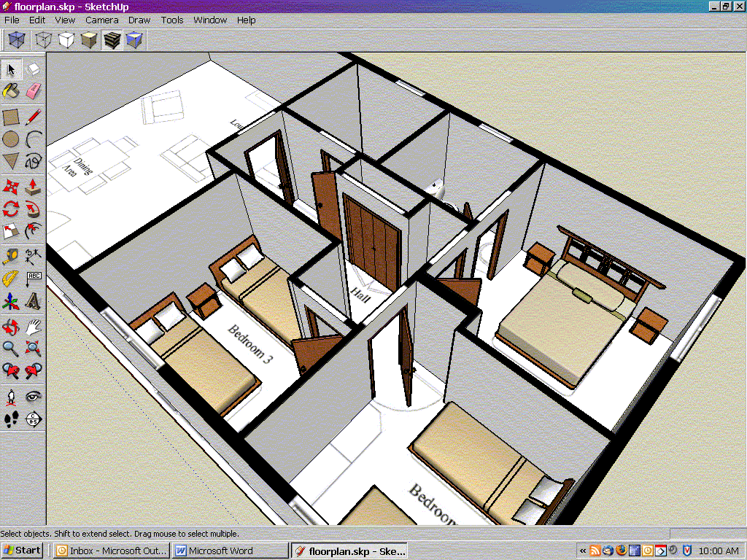Image resolution: width=747 pixels, height=560 pixels.
Task: Select the Walk footprints tool
Action: coord(11,419)
